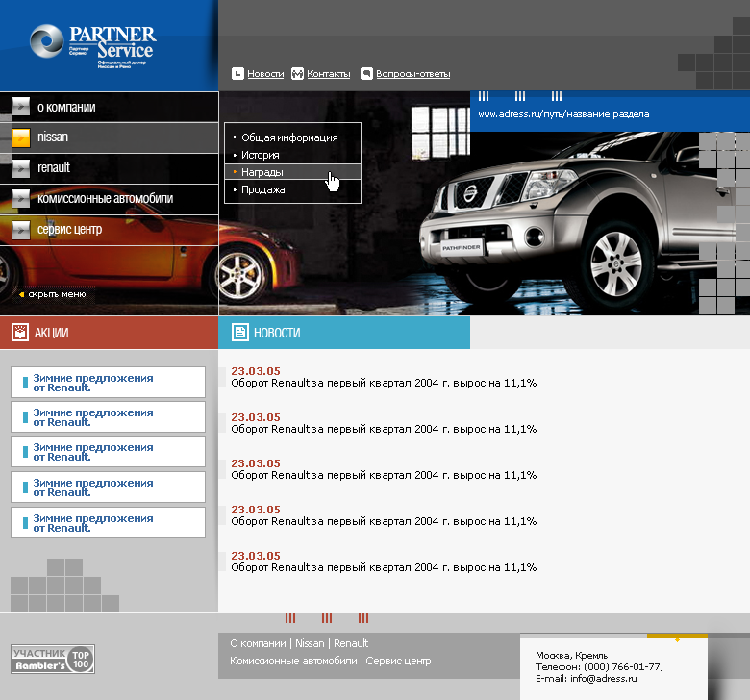Open the second Оборот Renault news item
This screenshot has width=750, height=700.
point(384,429)
